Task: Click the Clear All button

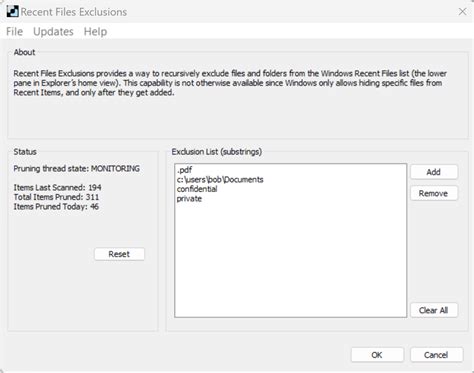Action: pyautogui.click(x=434, y=310)
